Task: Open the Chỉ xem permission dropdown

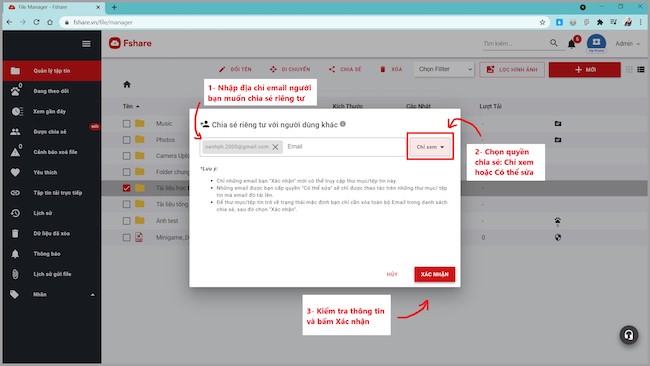Action: coord(430,147)
